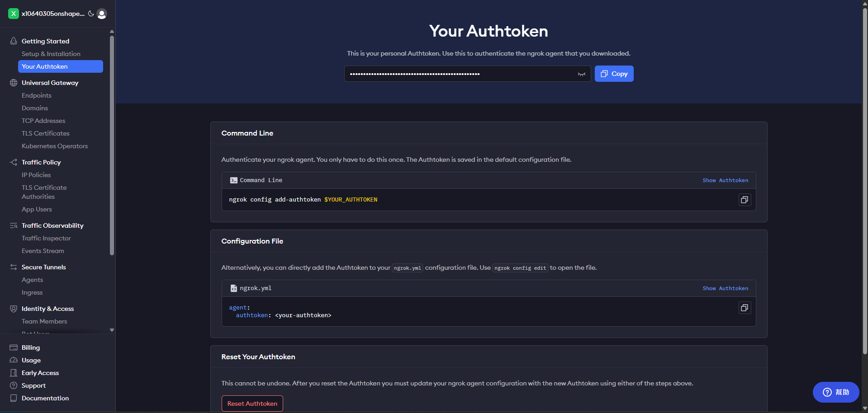Click the Universal Gateway globe icon
The height and width of the screenshot is (413, 868).
[x=14, y=83]
